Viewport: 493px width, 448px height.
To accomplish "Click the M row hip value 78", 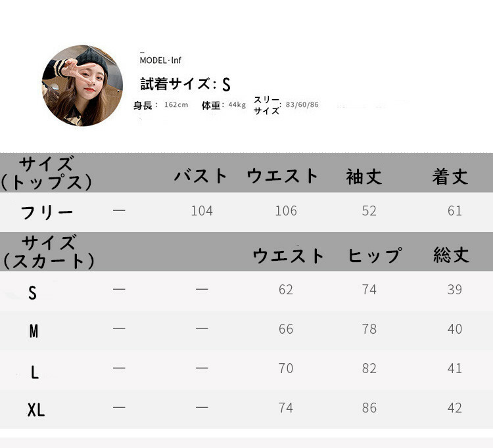I will click(369, 329).
